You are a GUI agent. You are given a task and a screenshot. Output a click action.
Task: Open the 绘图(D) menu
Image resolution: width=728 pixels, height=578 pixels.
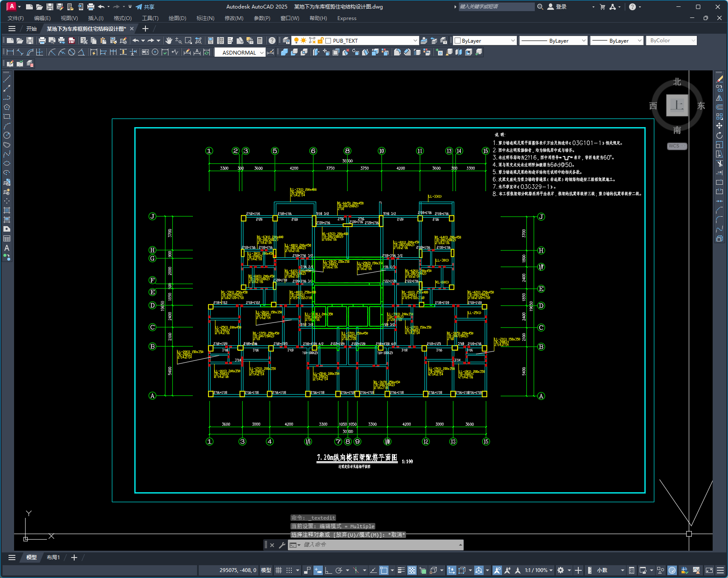177,18
